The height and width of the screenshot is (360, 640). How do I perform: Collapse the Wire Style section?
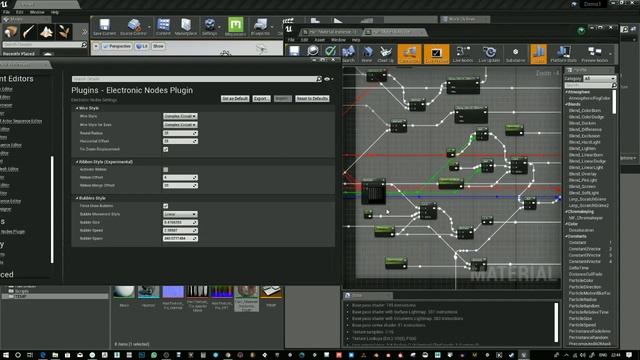[x=77, y=108]
